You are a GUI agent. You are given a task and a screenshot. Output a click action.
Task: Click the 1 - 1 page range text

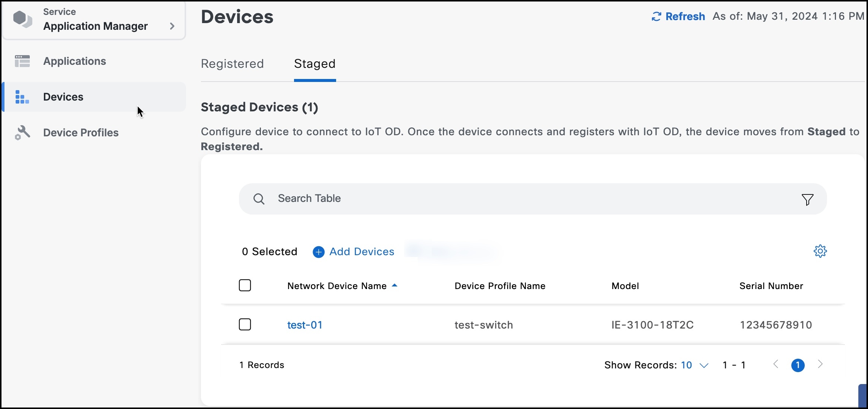point(734,365)
